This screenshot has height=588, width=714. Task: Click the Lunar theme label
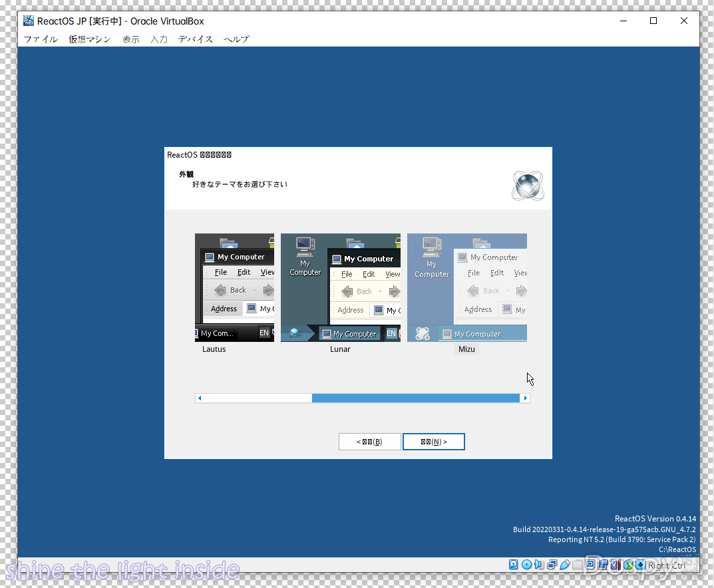340,349
